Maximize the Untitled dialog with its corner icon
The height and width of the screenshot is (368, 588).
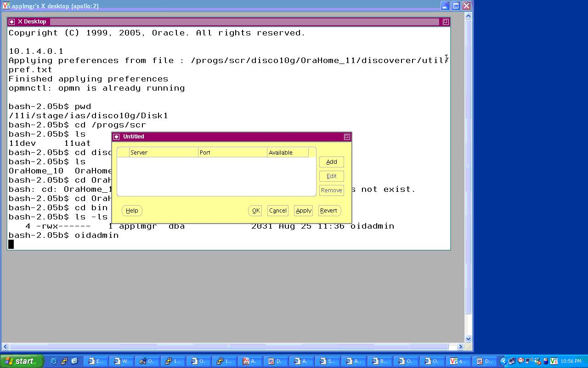coord(347,137)
